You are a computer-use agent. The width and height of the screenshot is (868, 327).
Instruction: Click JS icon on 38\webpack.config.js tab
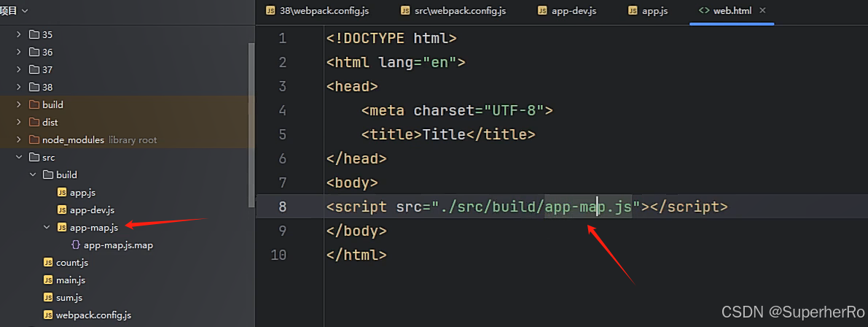(x=270, y=10)
